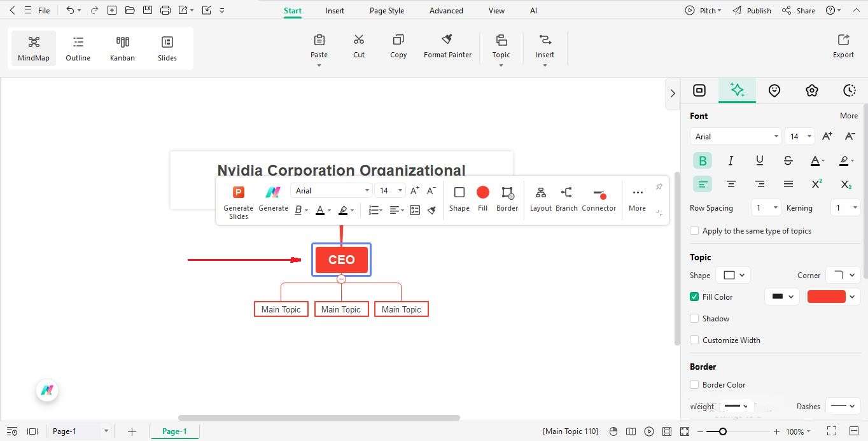868x441 pixels.
Task: Switch to Kanban view mode
Action: coord(122,48)
